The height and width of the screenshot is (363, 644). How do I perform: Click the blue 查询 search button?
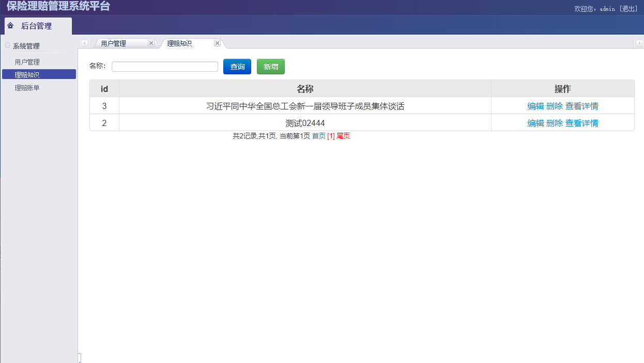(237, 66)
